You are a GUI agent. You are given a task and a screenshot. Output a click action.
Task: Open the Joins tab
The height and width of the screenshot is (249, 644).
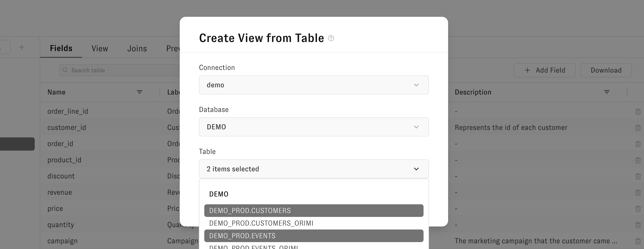pos(137,49)
